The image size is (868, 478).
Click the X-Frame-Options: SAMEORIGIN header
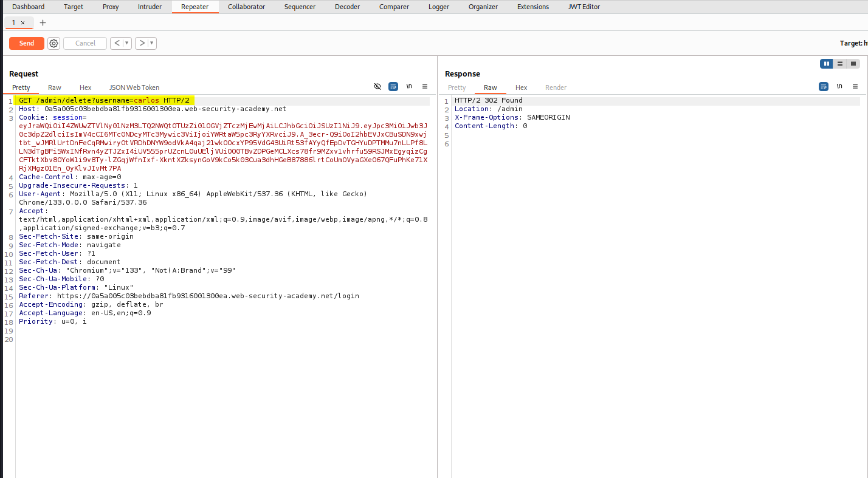512,117
